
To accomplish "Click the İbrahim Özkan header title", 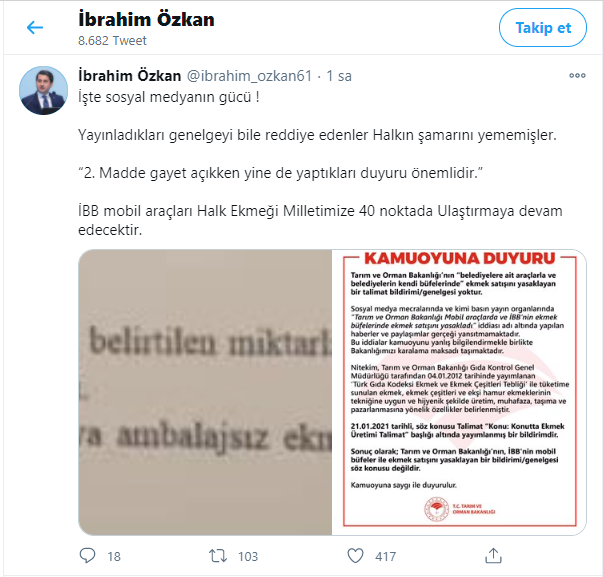I will point(146,19).
